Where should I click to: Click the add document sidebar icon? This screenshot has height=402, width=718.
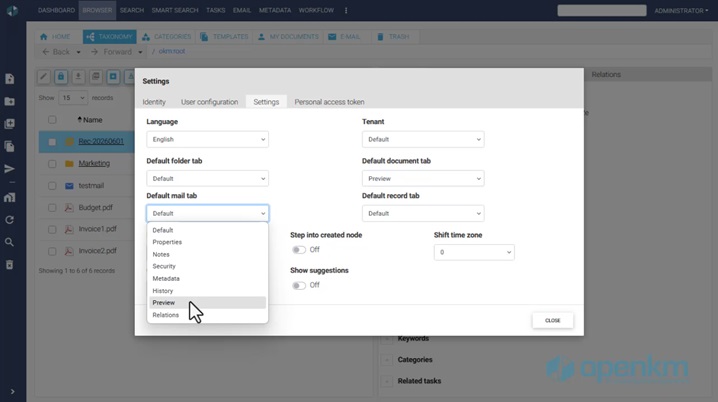point(9,79)
